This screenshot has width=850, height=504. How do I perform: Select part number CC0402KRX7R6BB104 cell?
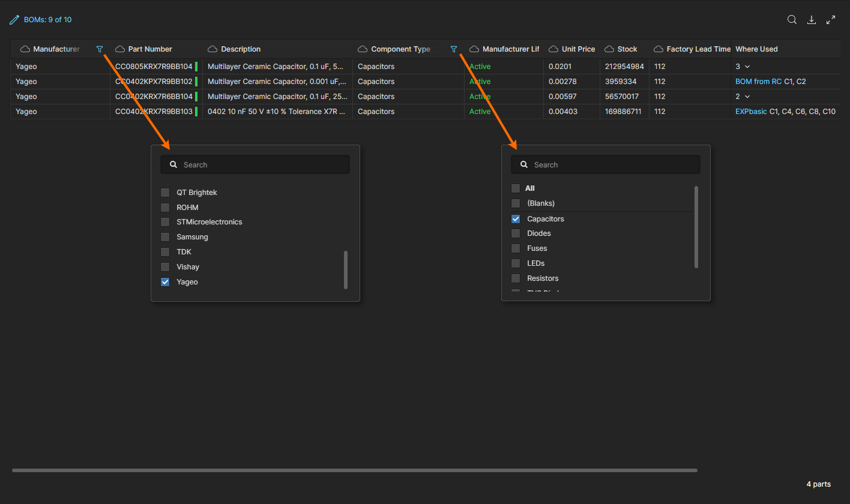click(x=156, y=97)
